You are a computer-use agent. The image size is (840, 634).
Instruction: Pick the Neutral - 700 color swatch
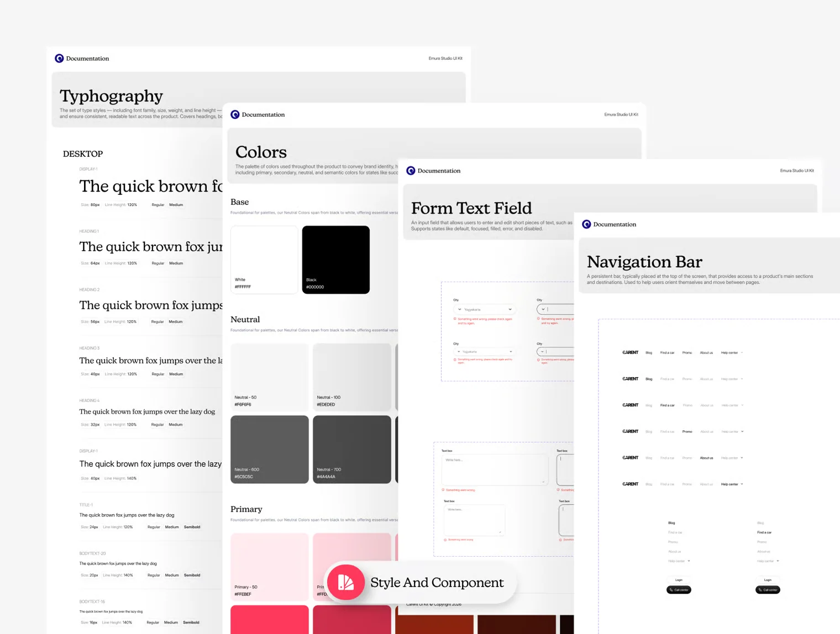point(352,450)
